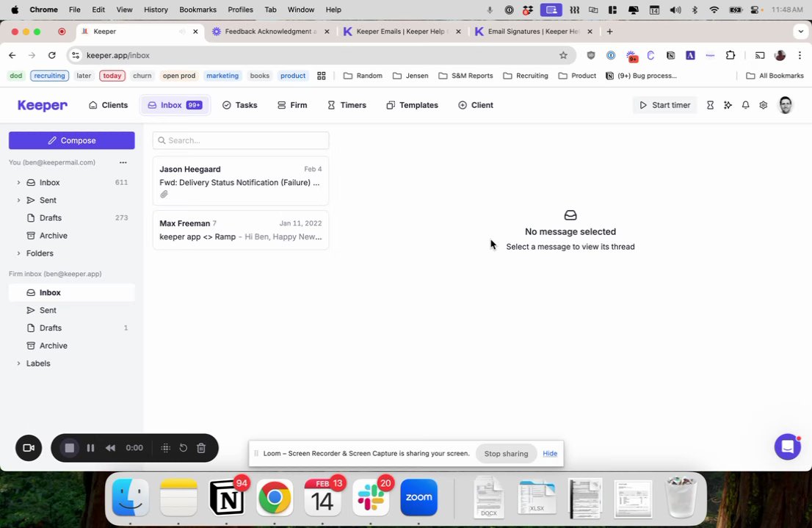The width and height of the screenshot is (812, 528).
Task: Open the Templates page
Action: tap(412, 105)
